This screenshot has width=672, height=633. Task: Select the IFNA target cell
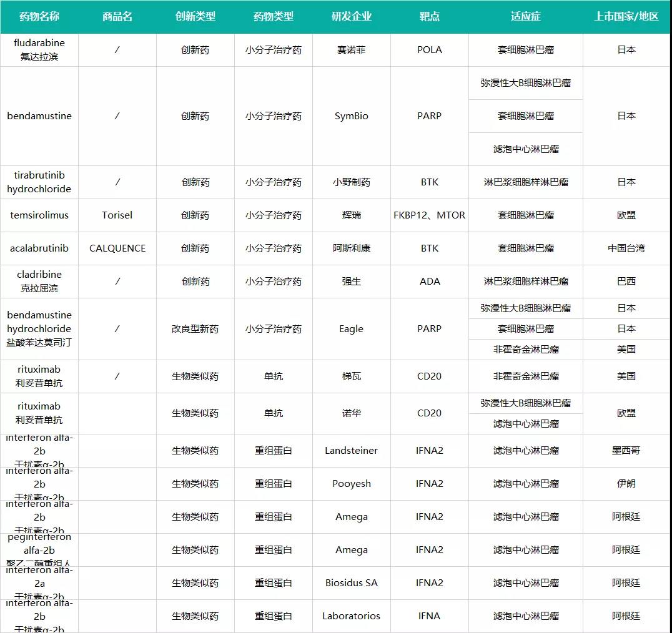pos(430,616)
